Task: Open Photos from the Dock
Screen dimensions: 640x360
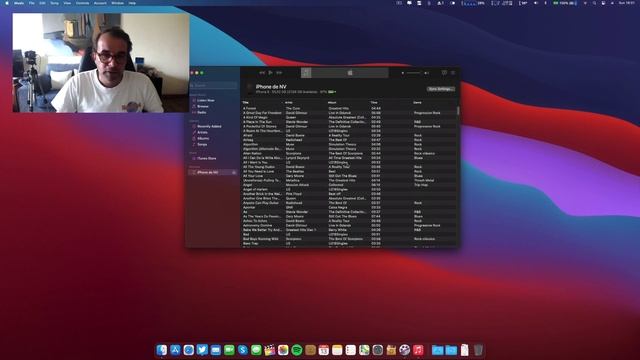Action: (283, 350)
